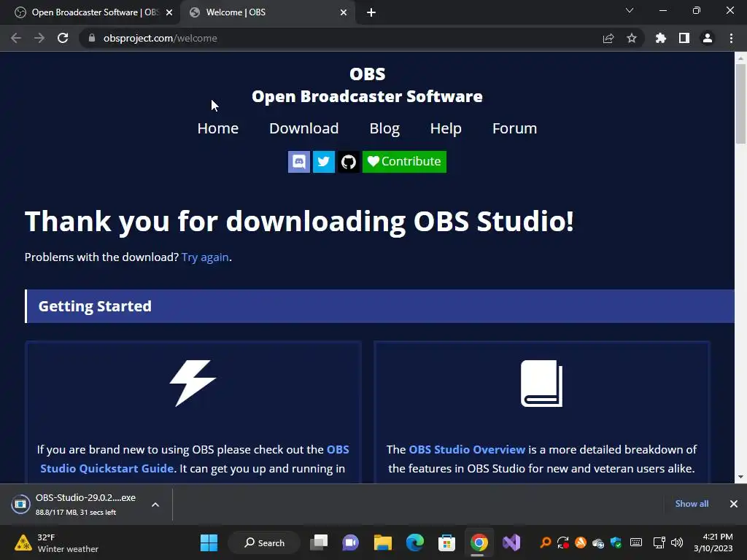Expand the download item options chevron
The height and width of the screenshot is (560, 747).
tap(155, 505)
